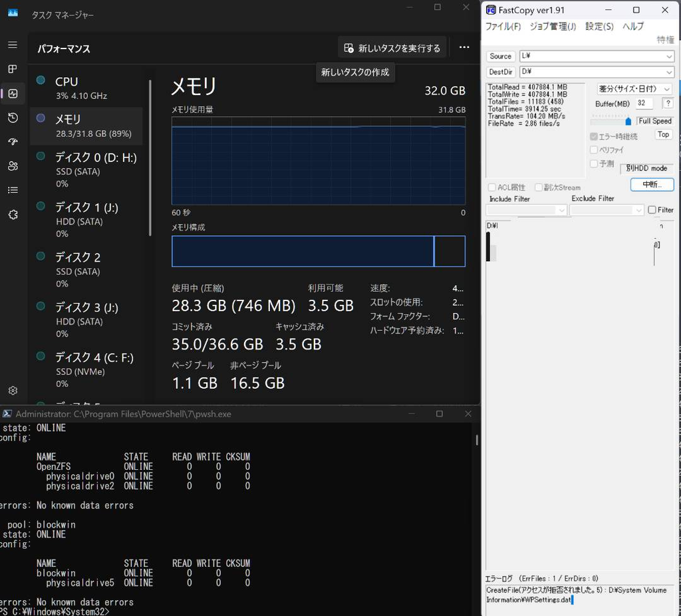Select ディスク 2 SSD item

86,270
